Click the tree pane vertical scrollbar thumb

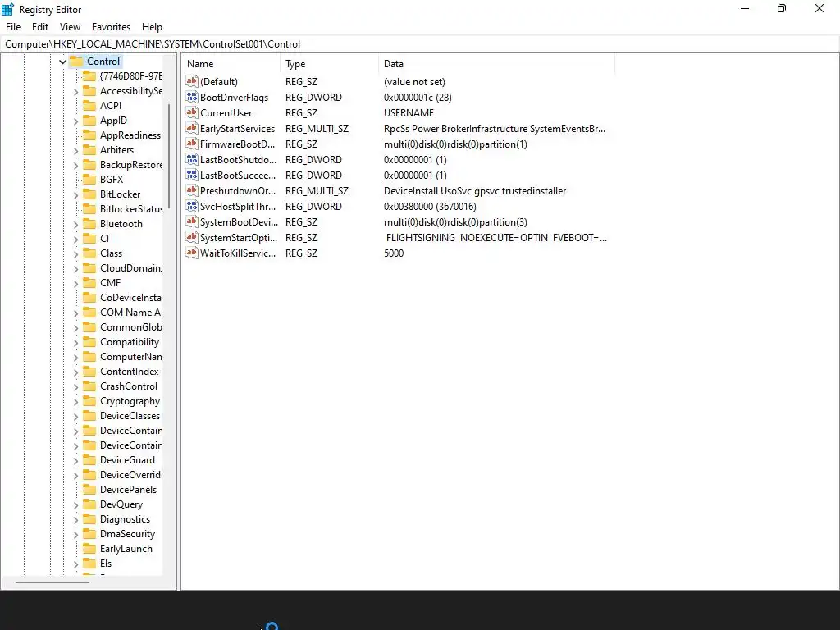pos(169,157)
